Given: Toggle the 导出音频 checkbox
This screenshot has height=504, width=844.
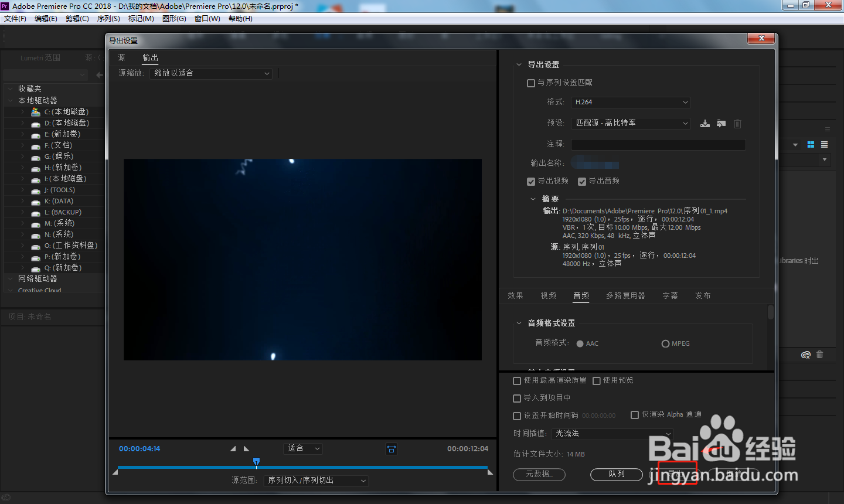Looking at the screenshot, I should click(582, 182).
